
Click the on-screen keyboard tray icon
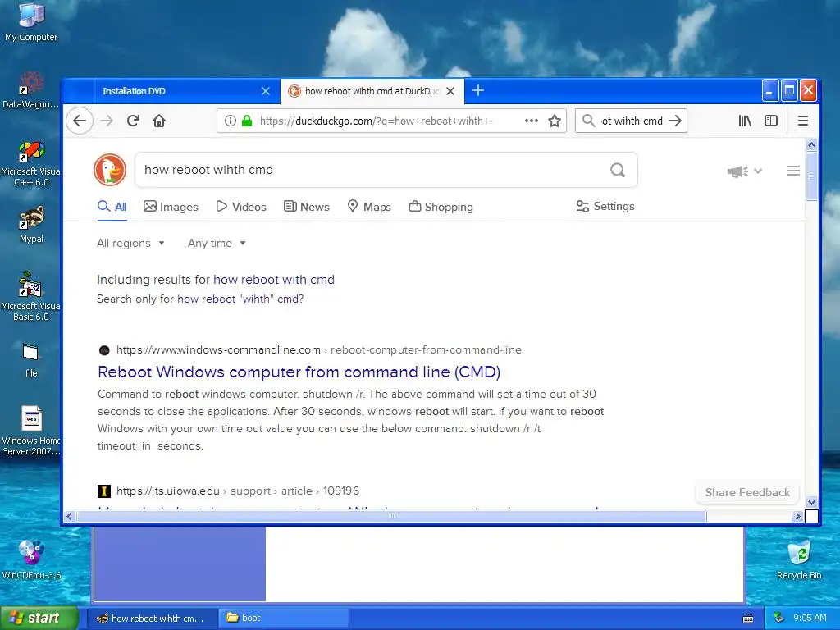[748, 619]
